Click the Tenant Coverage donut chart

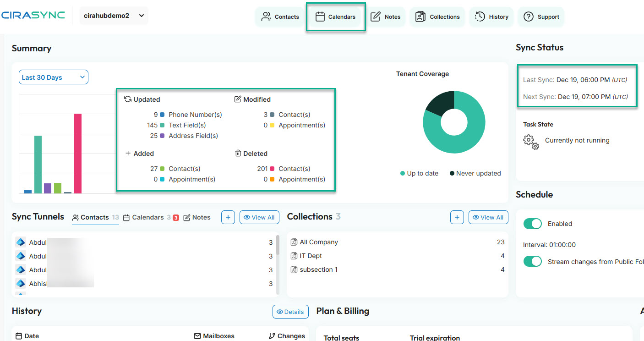[454, 122]
